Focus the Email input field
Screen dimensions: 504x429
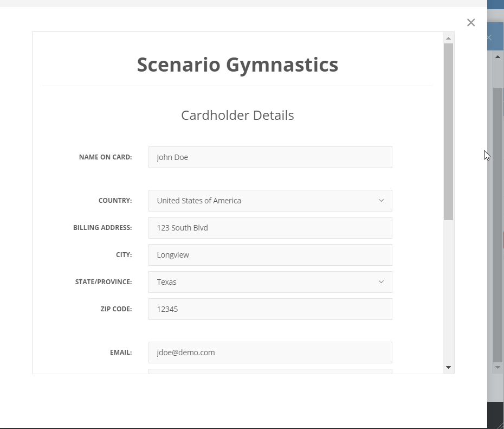[270, 353]
